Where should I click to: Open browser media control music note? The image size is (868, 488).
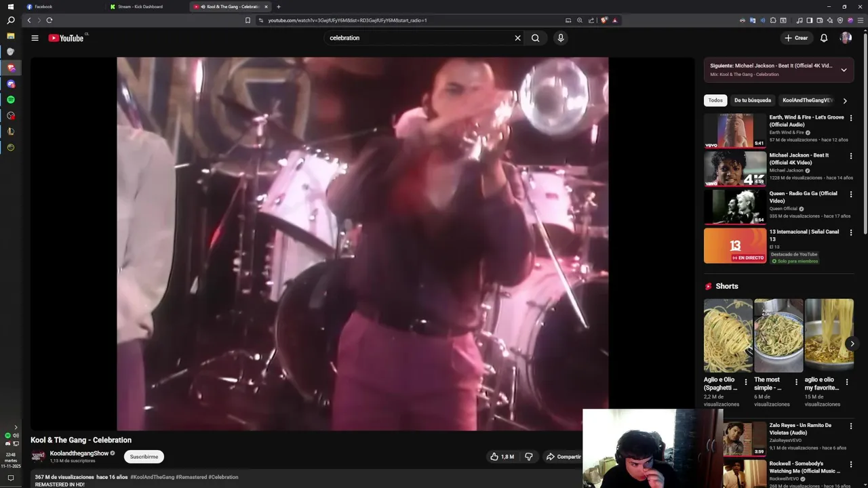tap(800, 20)
